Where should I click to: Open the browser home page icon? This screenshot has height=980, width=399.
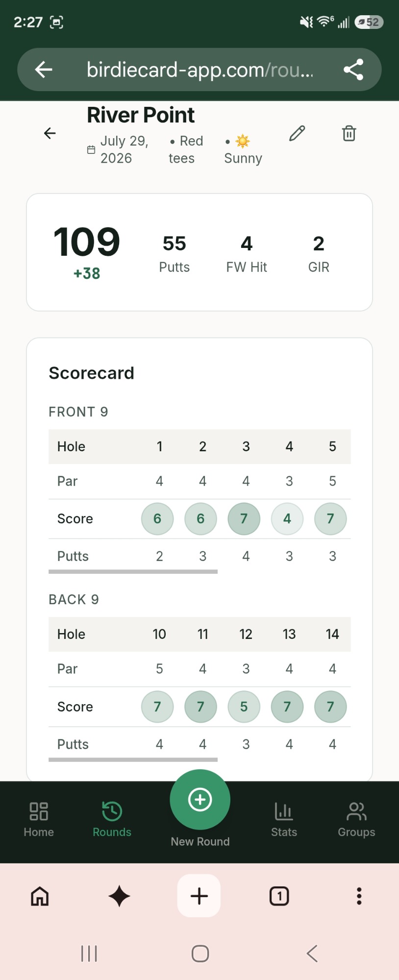click(40, 896)
